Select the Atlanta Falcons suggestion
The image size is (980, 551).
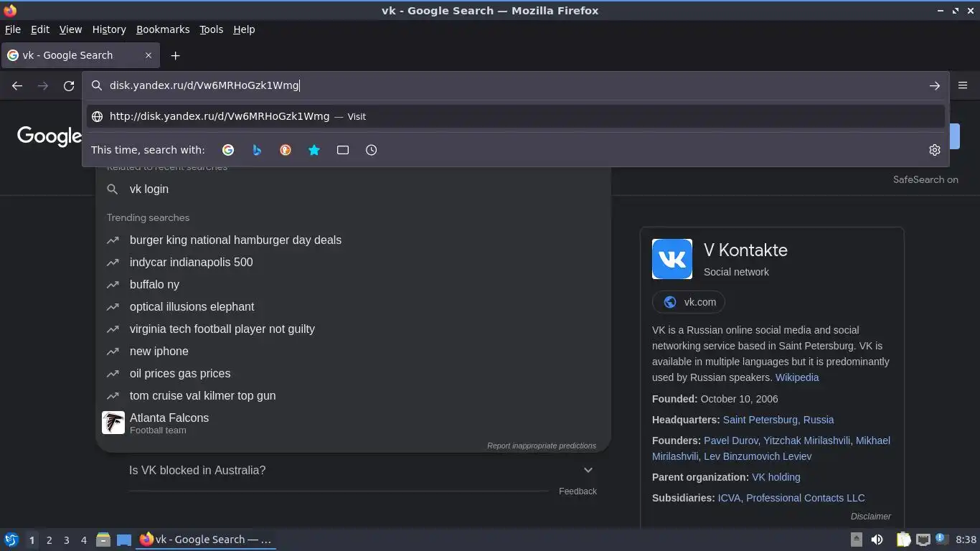(x=353, y=423)
